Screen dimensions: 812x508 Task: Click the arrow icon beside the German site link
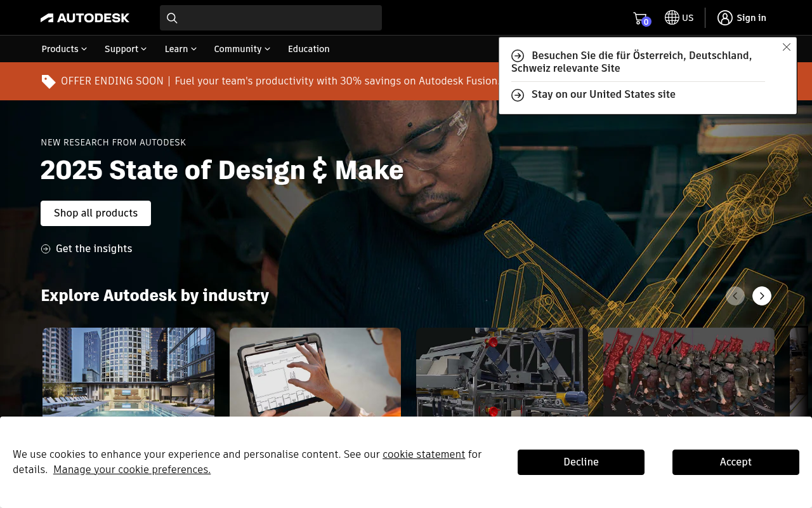(x=518, y=56)
